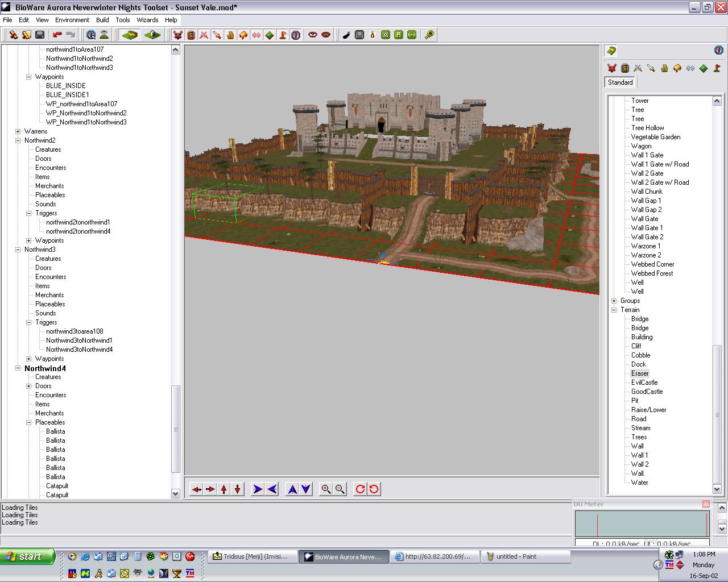
Task: Select waypoint flag palette icon in right panel
Action: coord(717,68)
